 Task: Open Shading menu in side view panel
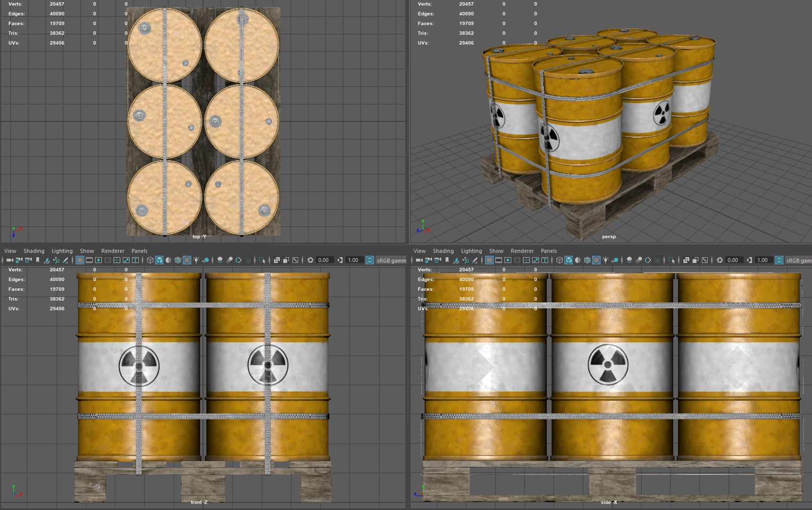444,251
